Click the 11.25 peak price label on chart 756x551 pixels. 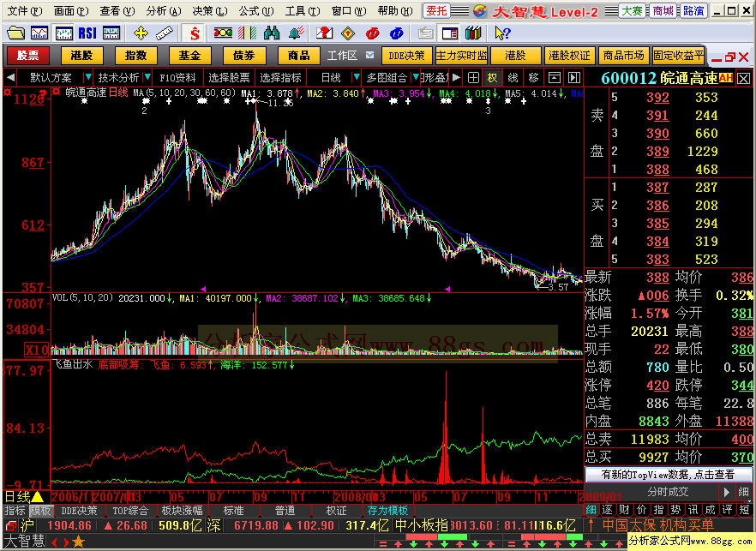pos(280,103)
